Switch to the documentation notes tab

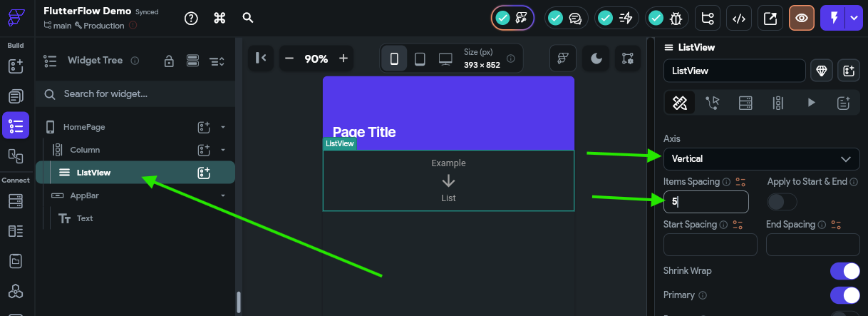click(x=844, y=103)
